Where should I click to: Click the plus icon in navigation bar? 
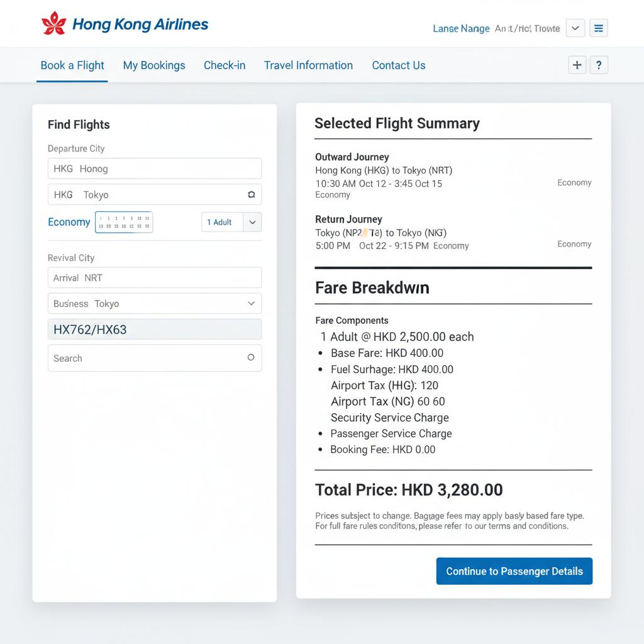coord(577,65)
